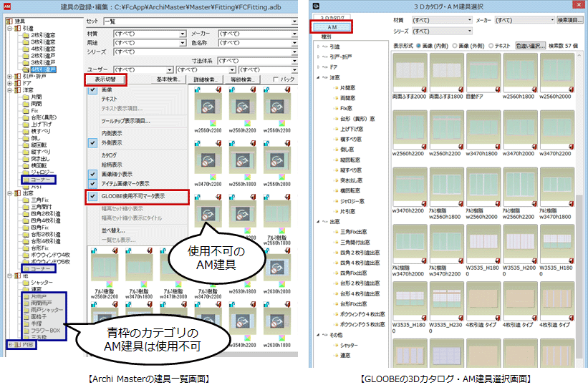Choose テキスト in display menu
This screenshot has height=390, width=588.
coord(109,99)
